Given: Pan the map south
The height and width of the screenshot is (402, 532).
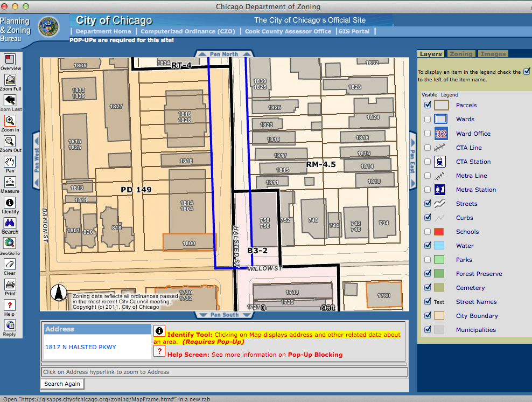Looking at the screenshot, I should click(x=224, y=315).
